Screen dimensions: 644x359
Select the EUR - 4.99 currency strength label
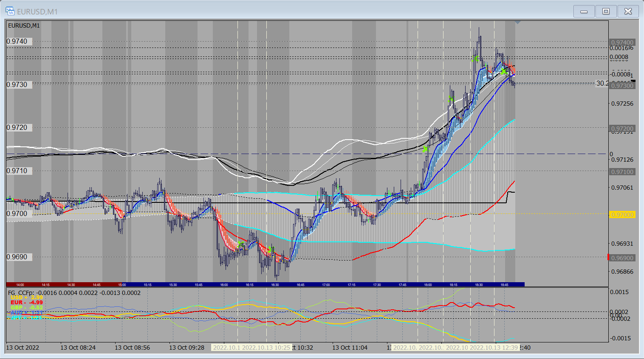(x=26, y=303)
